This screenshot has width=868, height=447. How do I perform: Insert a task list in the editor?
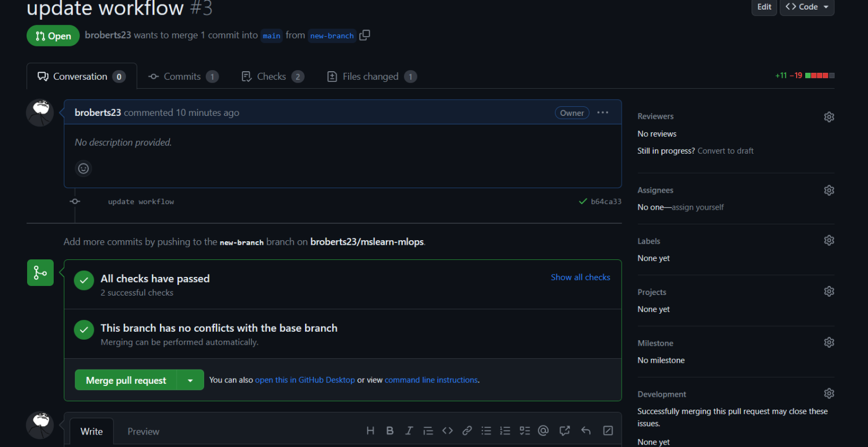(525, 431)
